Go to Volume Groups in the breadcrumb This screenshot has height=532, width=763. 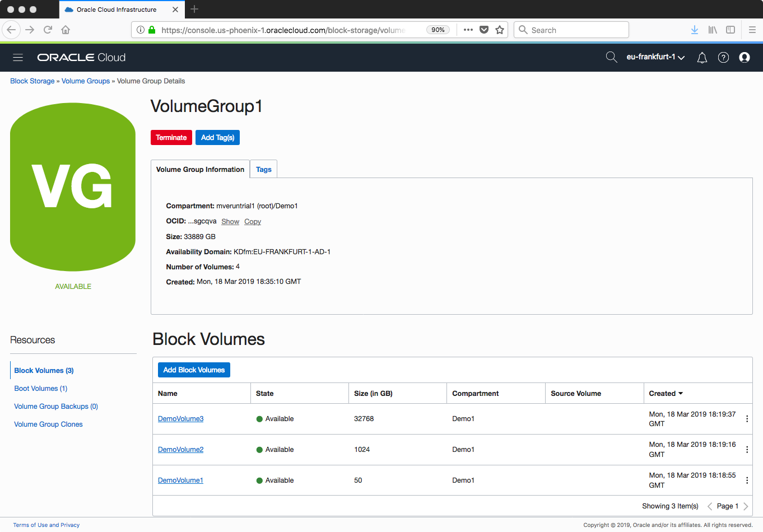tap(86, 81)
